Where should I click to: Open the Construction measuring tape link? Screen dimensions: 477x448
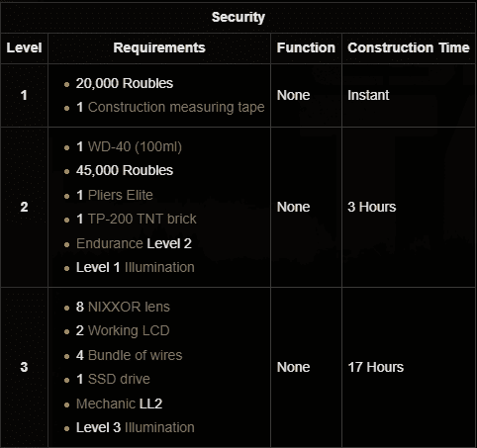coord(176,107)
